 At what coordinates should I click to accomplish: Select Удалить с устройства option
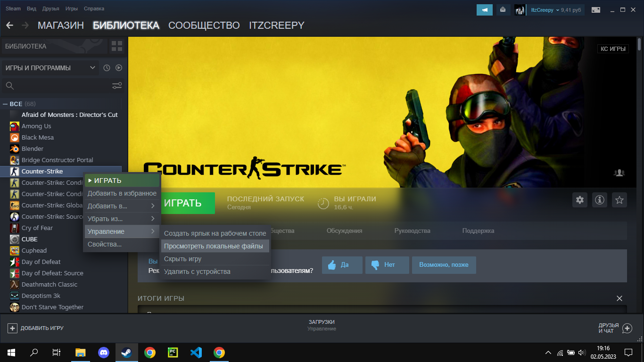[x=215, y=271]
